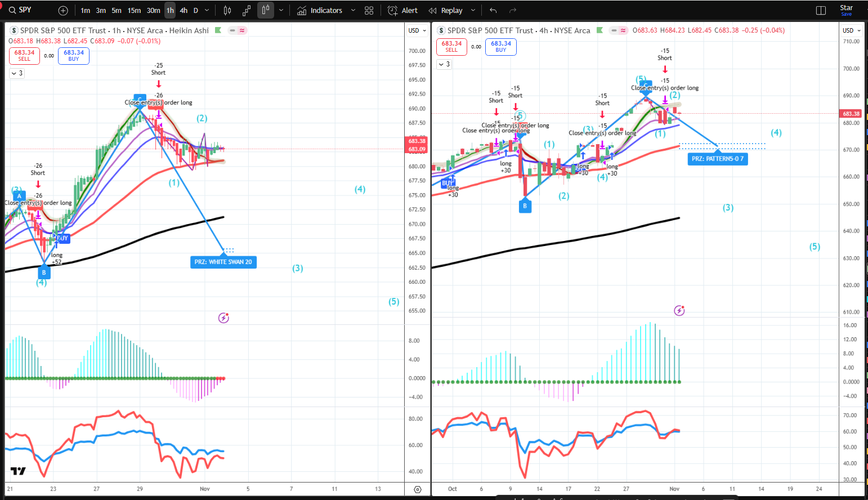Screen dimensions: 868x500
Task: Select the 3m timeframe
Action: pos(101,11)
